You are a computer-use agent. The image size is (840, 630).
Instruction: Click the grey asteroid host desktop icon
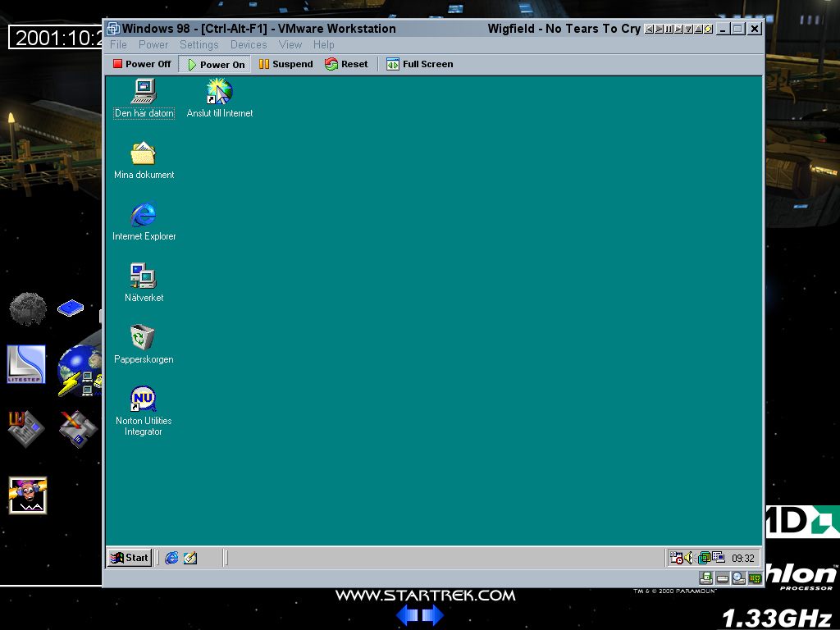tap(28, 308)
